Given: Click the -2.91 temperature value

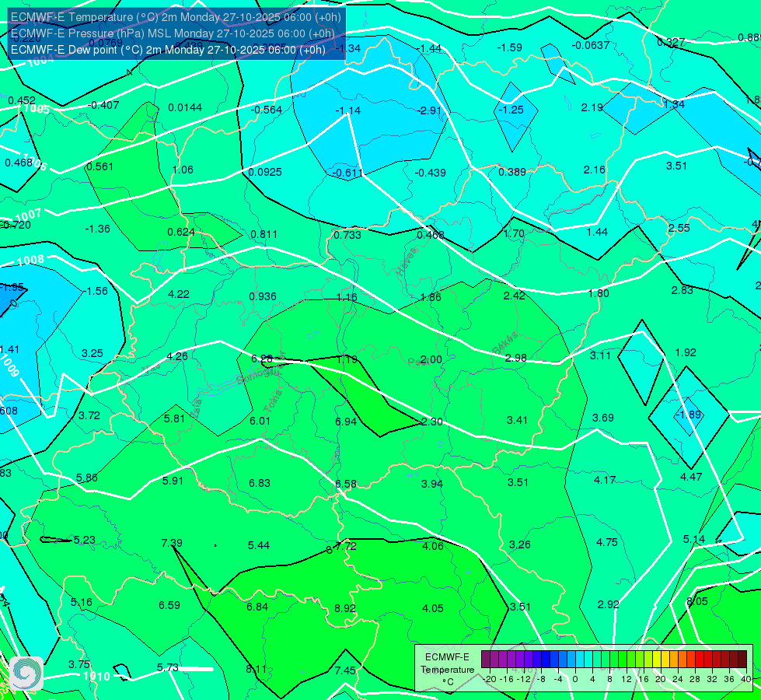Looking at the screenshot, I should tap(430, 110).
